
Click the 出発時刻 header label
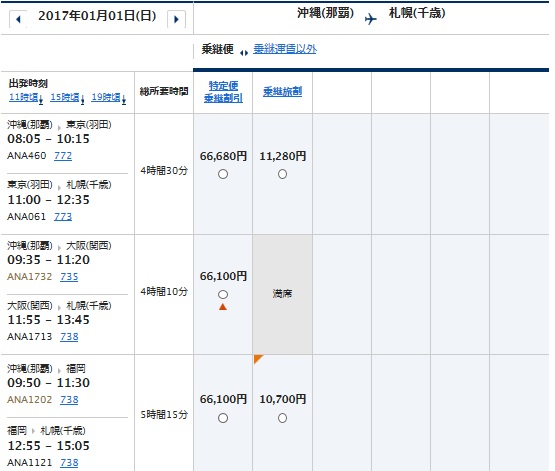[28, 84]
